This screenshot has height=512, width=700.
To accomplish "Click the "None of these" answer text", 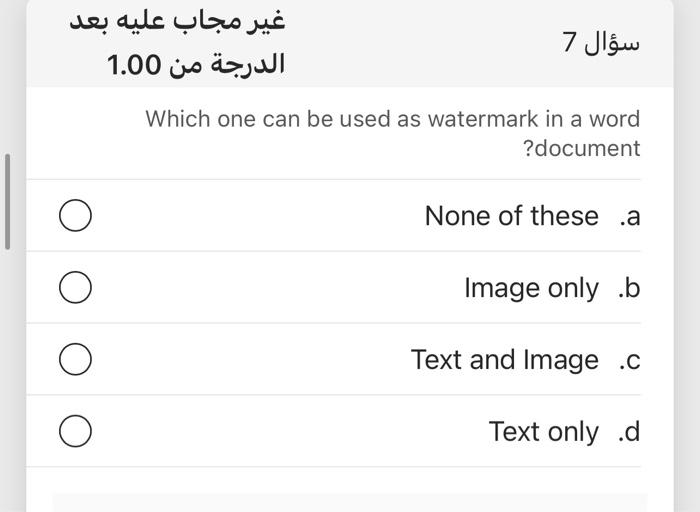I will tap(511, 215).
